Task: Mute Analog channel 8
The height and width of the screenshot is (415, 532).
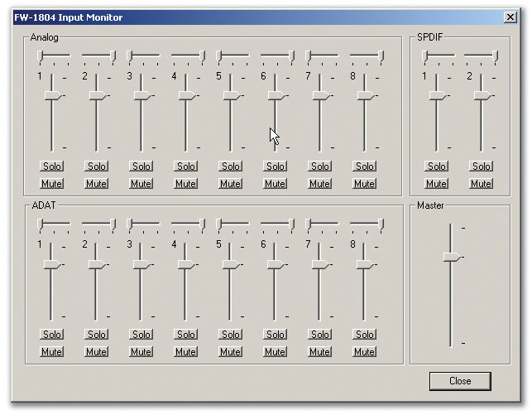Action: [x=365, y=184]
